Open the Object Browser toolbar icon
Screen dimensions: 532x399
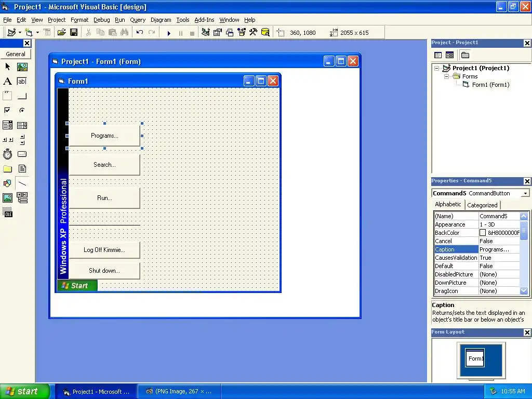click(241, 33)
